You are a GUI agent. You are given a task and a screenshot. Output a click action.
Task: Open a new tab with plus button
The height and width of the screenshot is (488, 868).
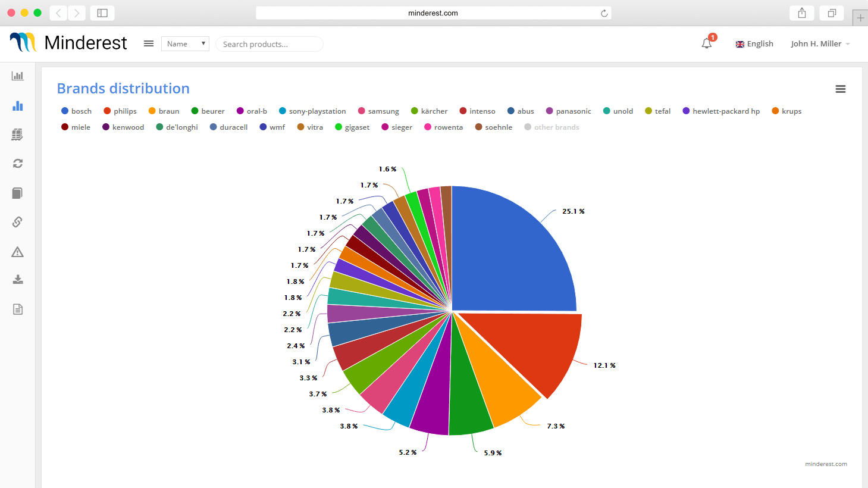tap(860, 18)
